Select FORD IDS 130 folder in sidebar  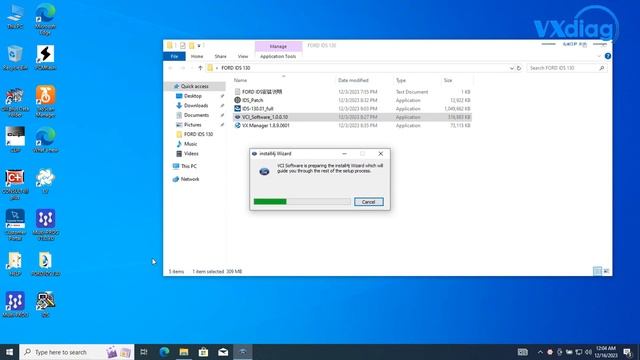click(x=198, y=134)
